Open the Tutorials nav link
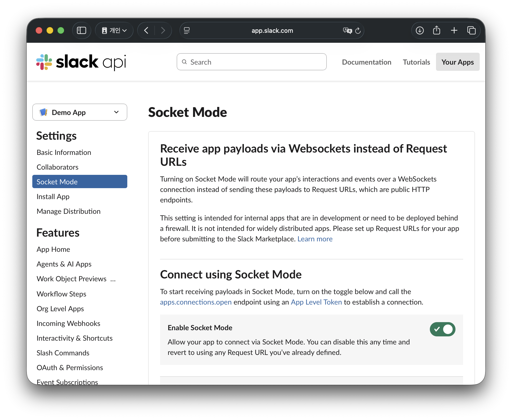Image resolution: width=512 pixels, height=420 pixels. [x=416, y=62]
